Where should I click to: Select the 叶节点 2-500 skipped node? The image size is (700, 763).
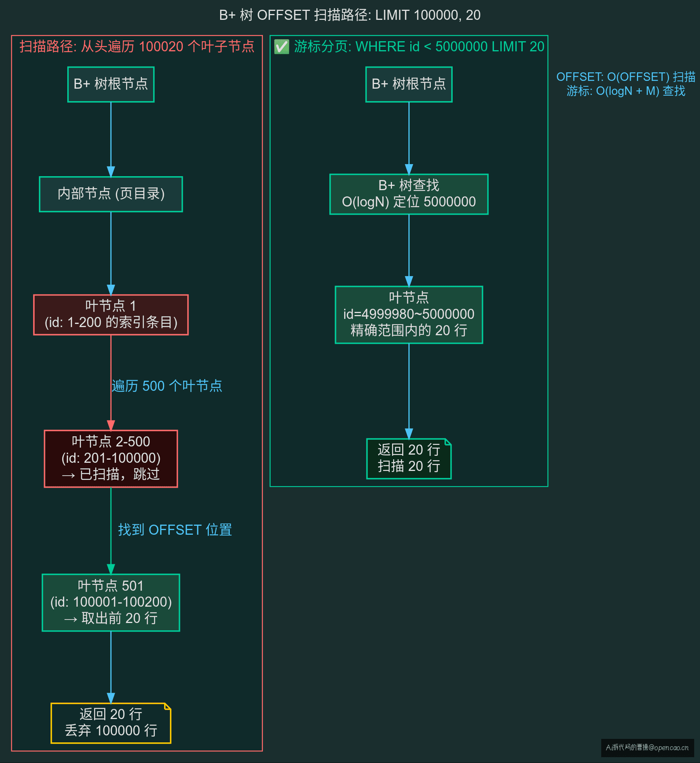pyautogui.click(x=111, y=458)
